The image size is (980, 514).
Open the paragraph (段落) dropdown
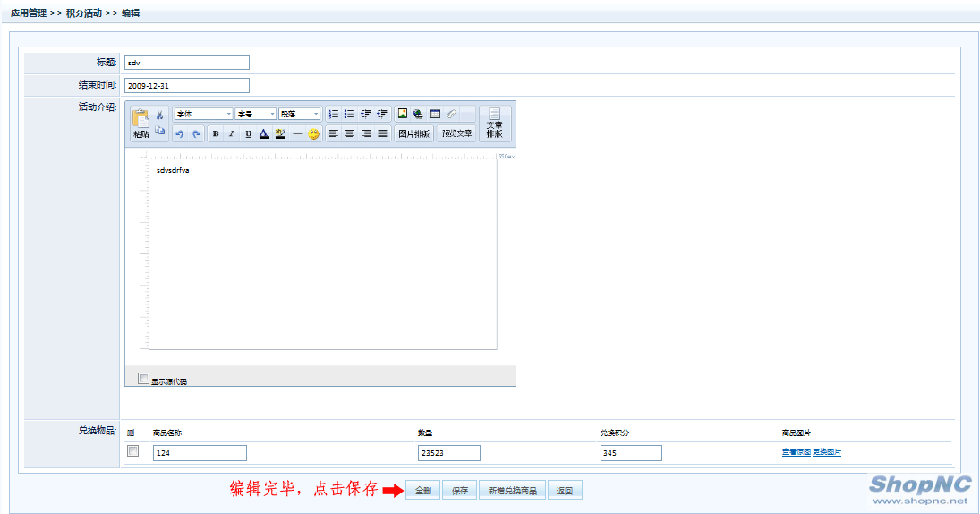pyautogui.click(x=300, y=114)
